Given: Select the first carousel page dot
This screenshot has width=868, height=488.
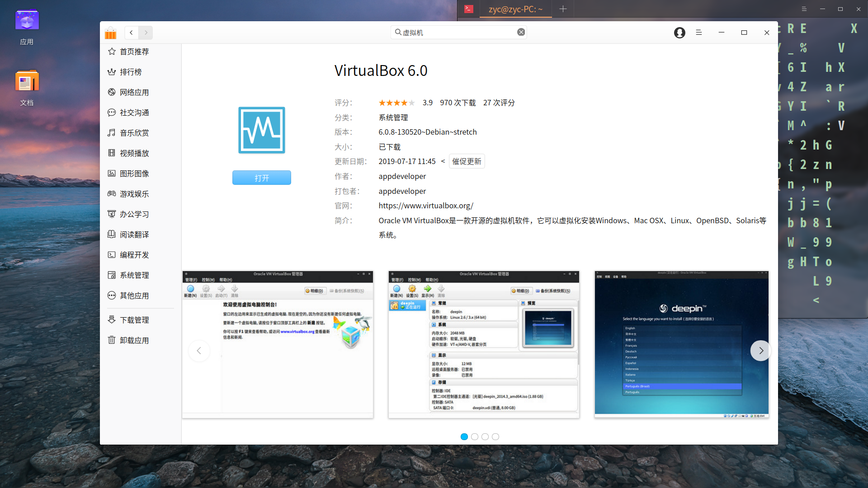Looking at the screenshot, I should point(464,436).
